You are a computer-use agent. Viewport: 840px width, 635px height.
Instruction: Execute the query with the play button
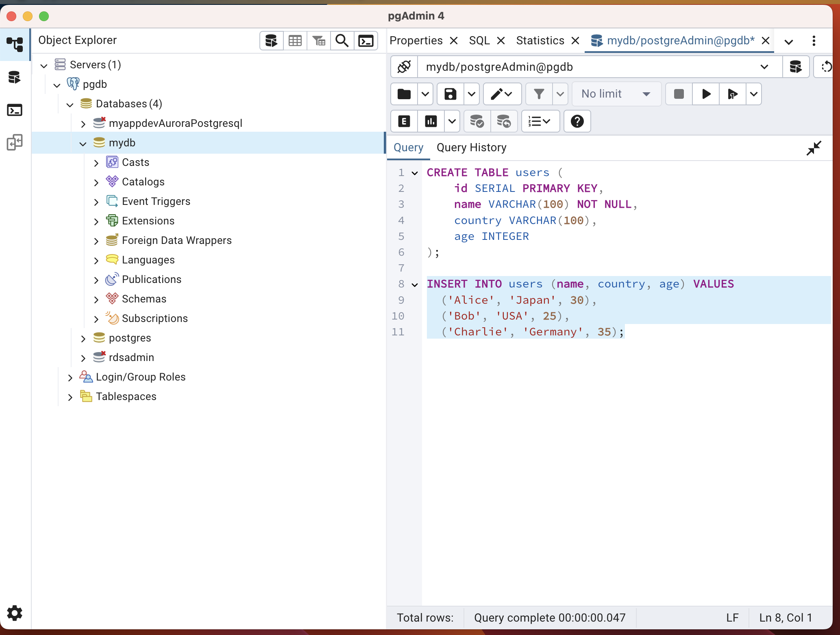(706, 94)
